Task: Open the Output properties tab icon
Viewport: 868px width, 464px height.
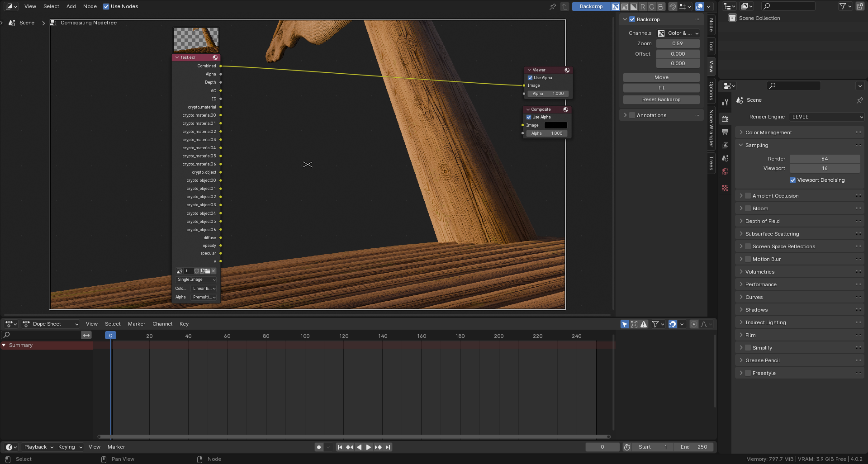Action: pyautogui.click(x=725, y=132)
